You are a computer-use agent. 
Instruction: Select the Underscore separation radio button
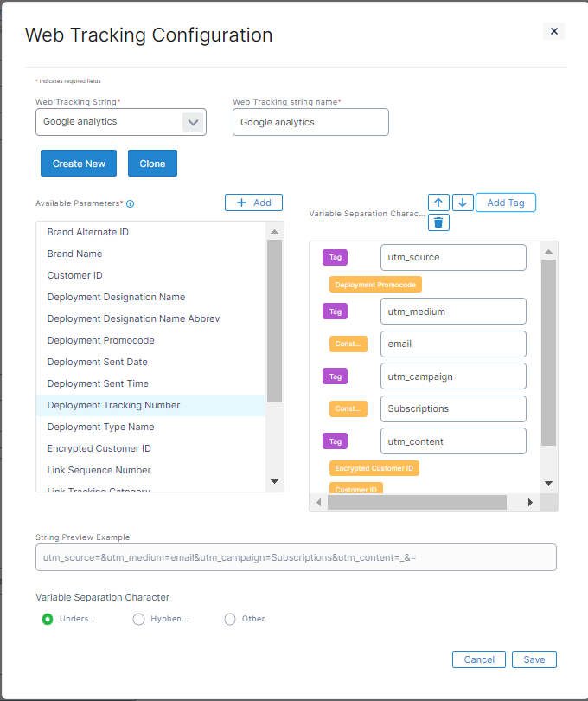[48, 619]
